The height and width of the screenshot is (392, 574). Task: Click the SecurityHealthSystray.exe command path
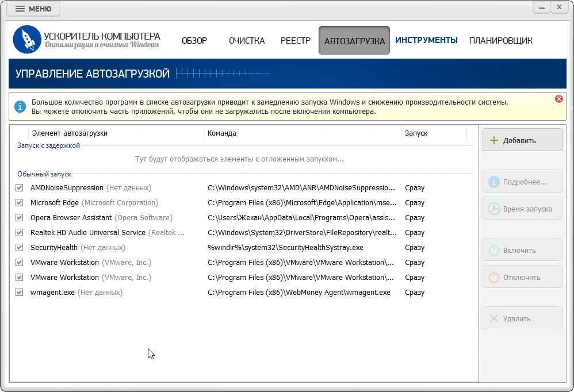[x=285, y=248]
